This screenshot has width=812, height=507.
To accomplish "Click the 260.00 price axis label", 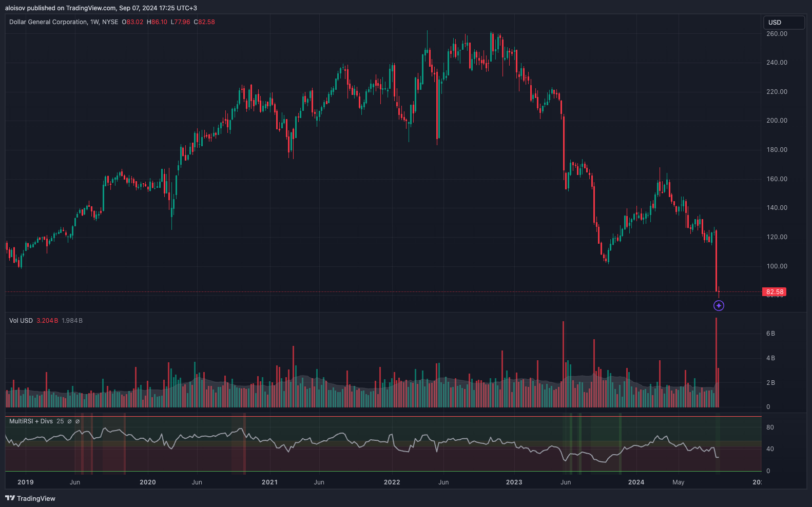I will pos(777,34).
